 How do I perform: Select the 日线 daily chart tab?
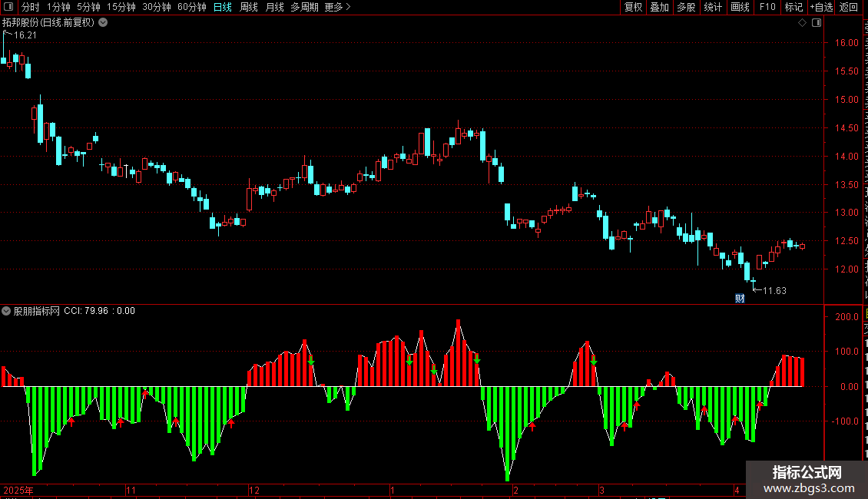pos(223,7)
